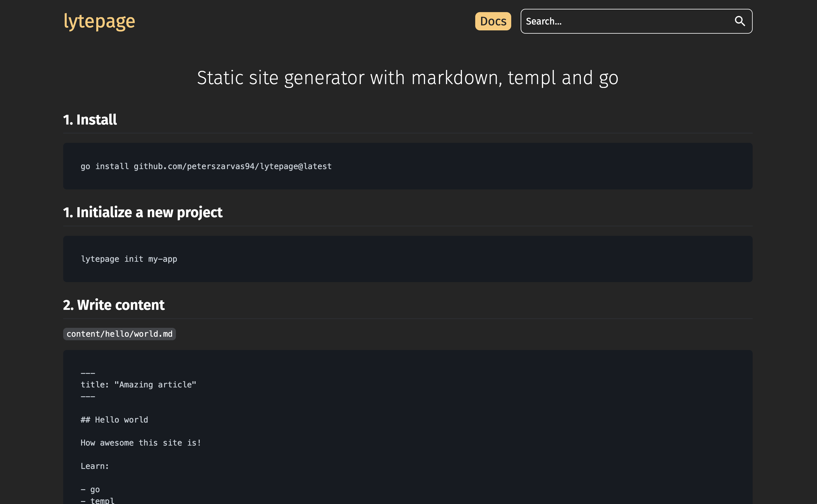
Task: Click the '2. Write content' heading
Action: tap(114, 304)
